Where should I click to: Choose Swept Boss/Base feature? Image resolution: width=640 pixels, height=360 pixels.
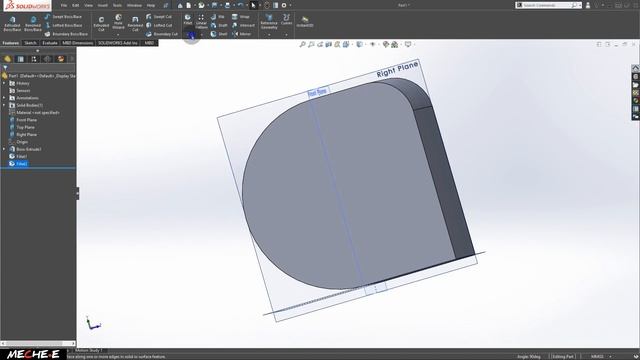coord(63,17)
